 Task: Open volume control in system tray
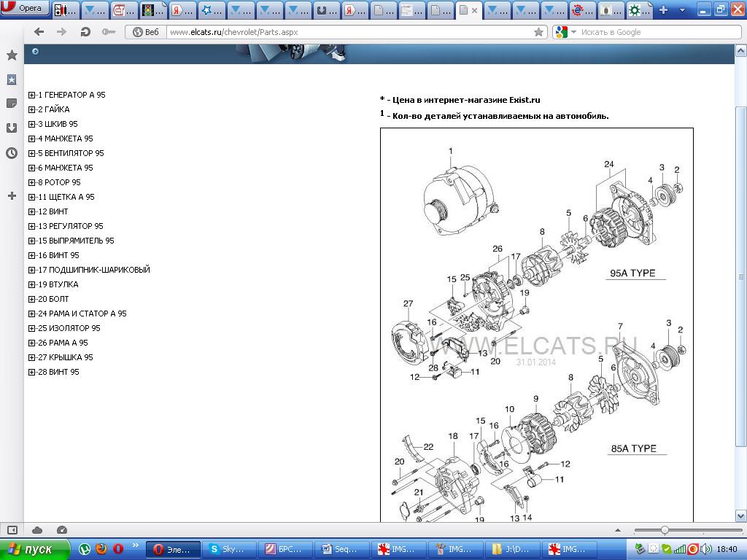coord(706,549)
